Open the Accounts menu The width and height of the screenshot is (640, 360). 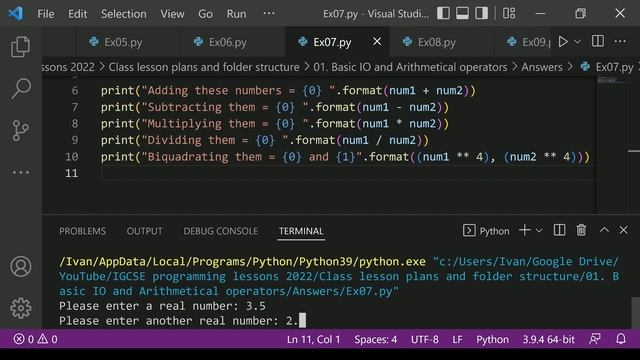click(20, 267)
